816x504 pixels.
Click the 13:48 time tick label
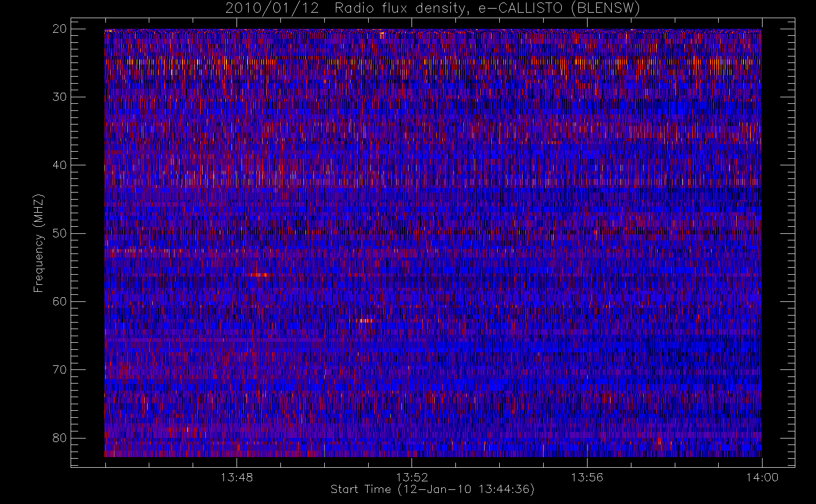(237, 477)
